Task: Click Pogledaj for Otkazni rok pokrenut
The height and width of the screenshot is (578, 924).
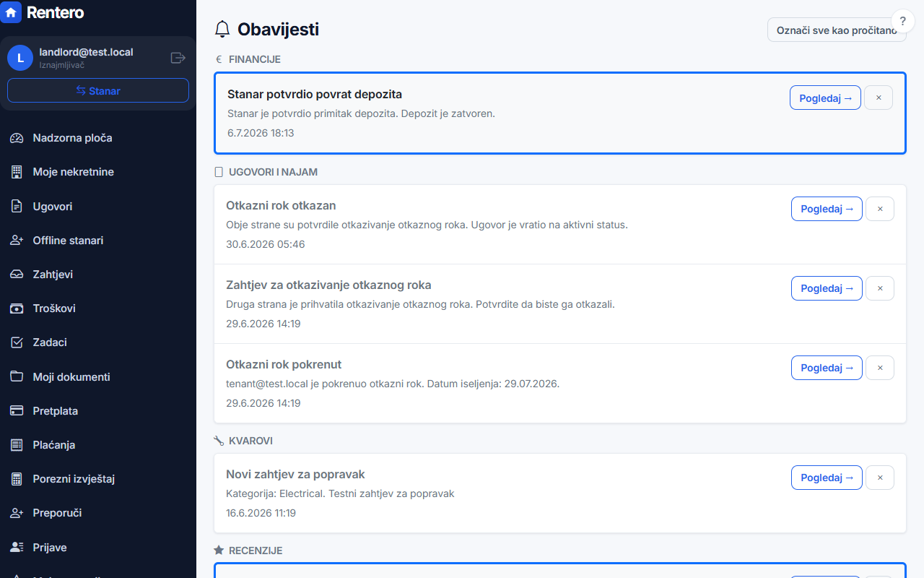Action: [827, 368]
